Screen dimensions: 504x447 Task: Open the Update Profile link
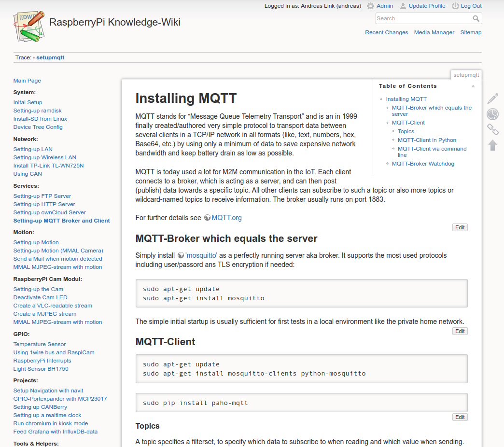click(427, 6)
